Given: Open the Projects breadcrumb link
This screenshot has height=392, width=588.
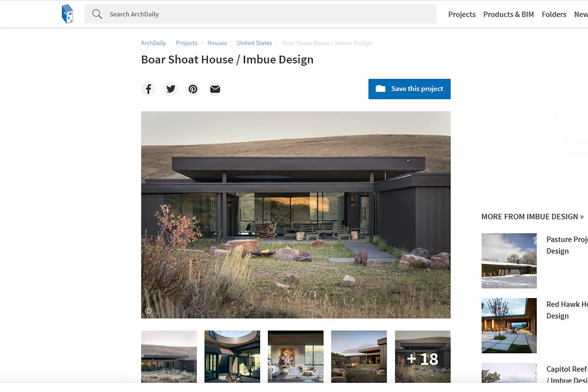Looking at the screenshot, I should (187, 43).
